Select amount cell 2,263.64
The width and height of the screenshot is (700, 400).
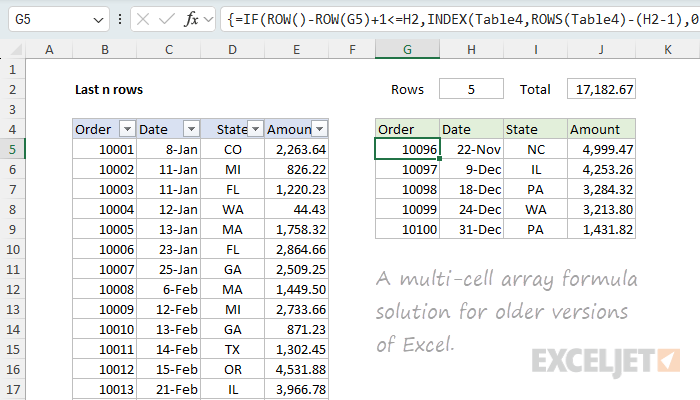tap(296, 150)
